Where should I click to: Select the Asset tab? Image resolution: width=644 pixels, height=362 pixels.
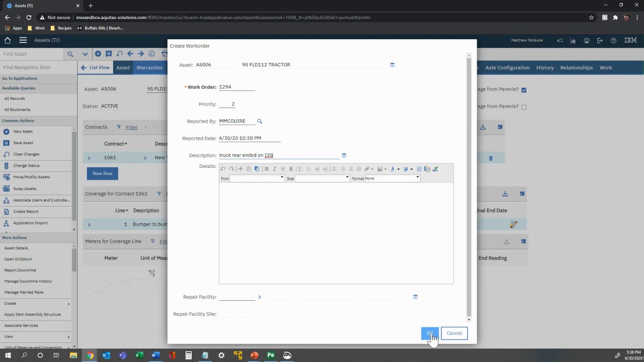click(x=123, y=67)
